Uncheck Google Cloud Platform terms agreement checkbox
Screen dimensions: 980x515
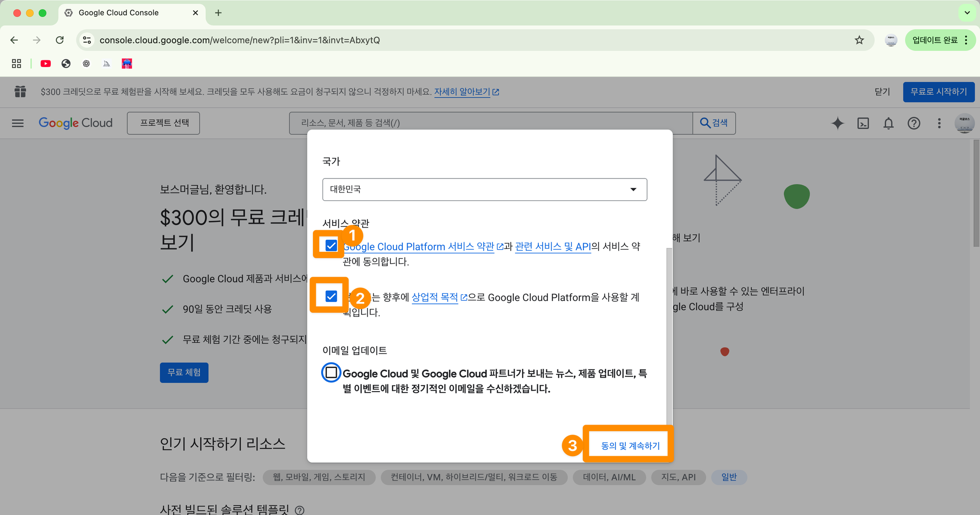pyautogui.click(x=331, y=246)
